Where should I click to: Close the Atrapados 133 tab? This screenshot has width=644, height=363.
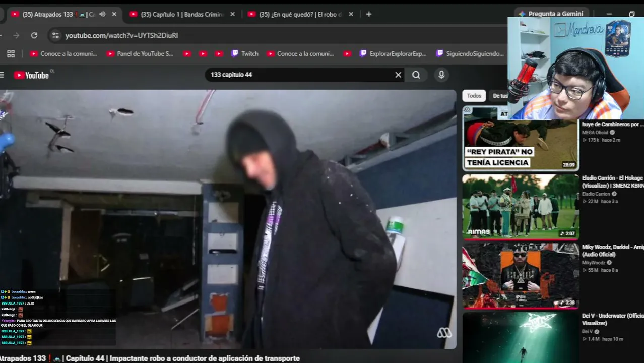[114, 14]
